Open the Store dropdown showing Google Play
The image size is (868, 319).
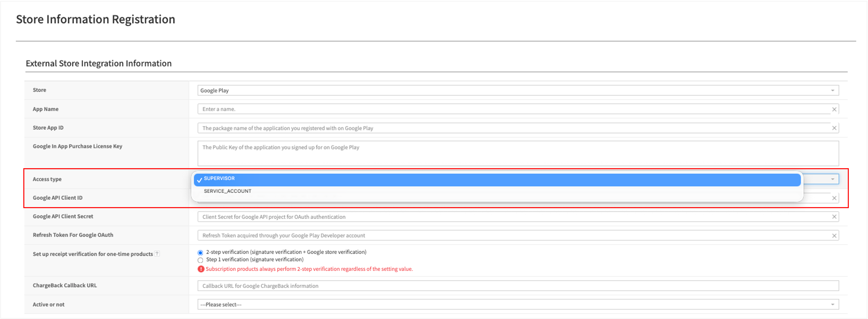tap(518, 90)
